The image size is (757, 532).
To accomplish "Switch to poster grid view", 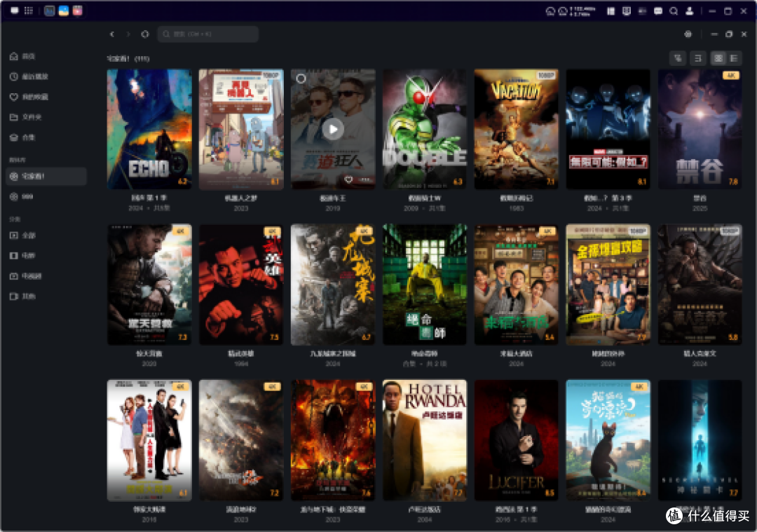I will pos(718,58).
